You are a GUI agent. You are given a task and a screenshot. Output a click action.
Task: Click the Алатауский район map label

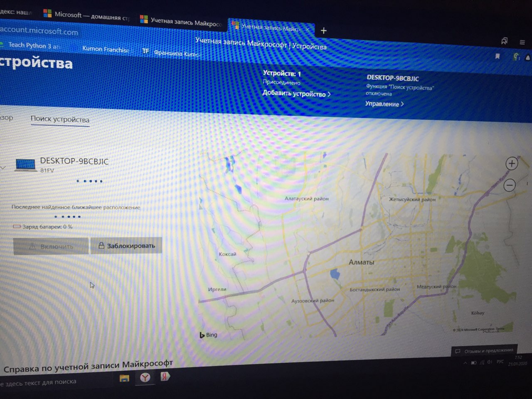[306, 199]
